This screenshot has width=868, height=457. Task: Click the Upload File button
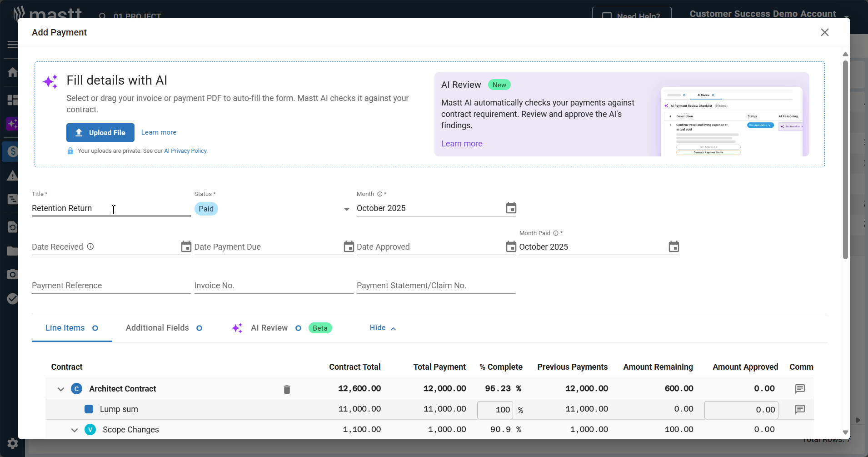(x=100, y=132)
